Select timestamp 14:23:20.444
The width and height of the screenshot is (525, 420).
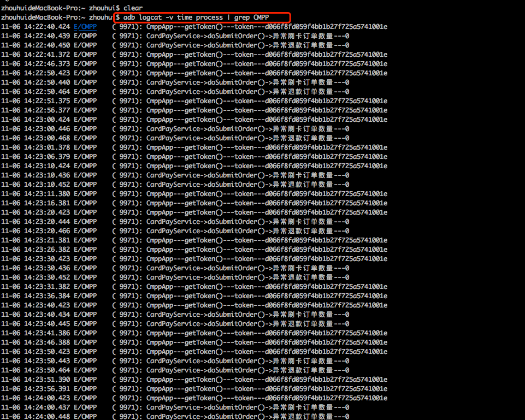coord(47,222)
